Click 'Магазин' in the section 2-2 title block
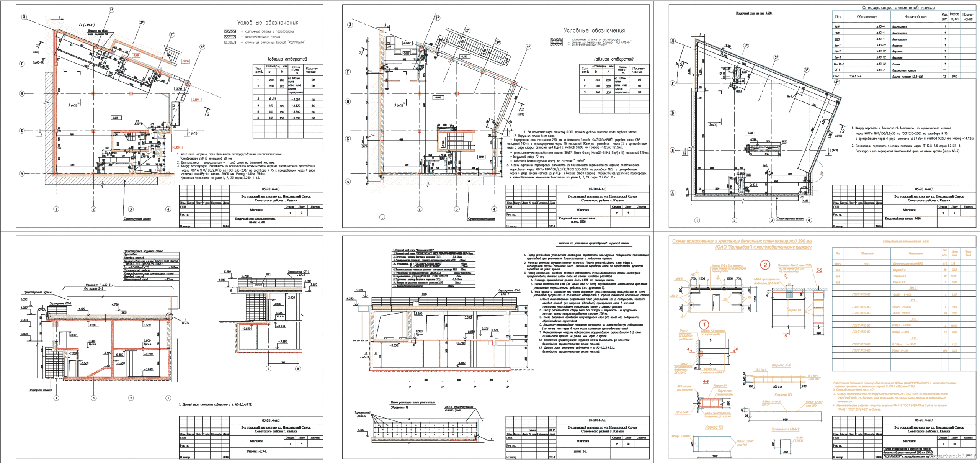This screenshot has width=980, height=463. [x=582, y=441]
